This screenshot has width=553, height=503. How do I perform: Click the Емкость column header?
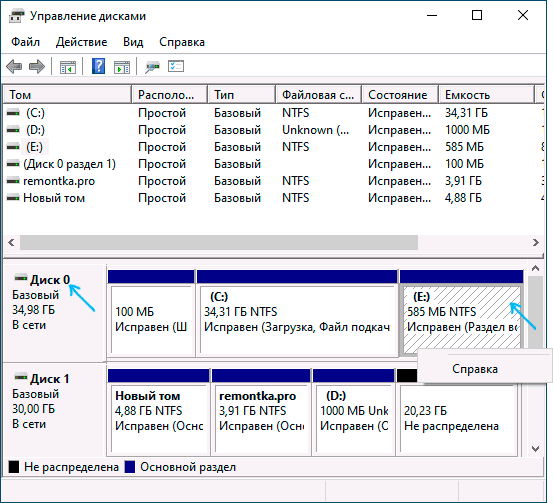point(486,95)
